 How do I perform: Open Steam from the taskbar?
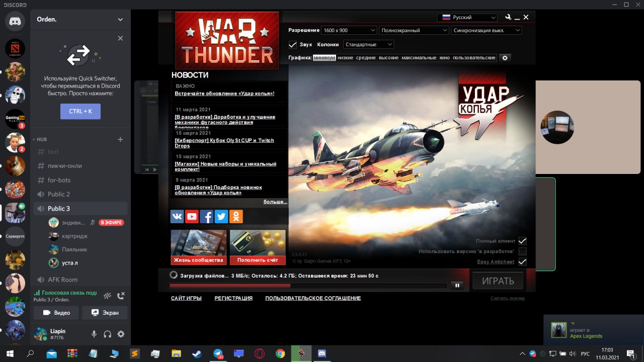coord(197,353)
